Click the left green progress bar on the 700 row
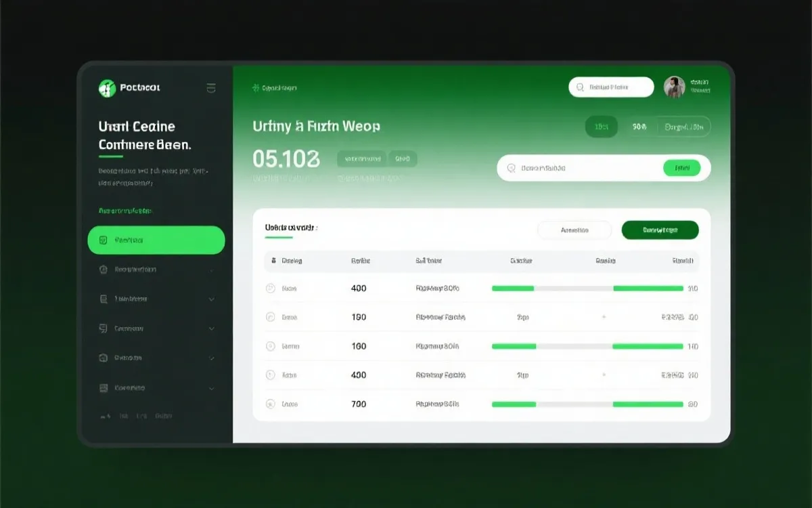The height and width of the screenshot is (508, 812). click(514, 404)
